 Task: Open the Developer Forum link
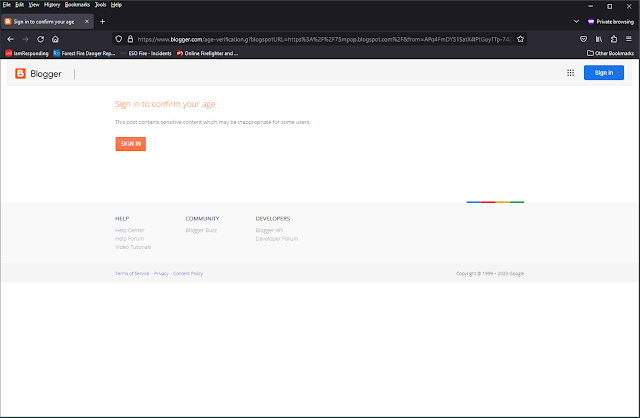click(x=277, y=239)
